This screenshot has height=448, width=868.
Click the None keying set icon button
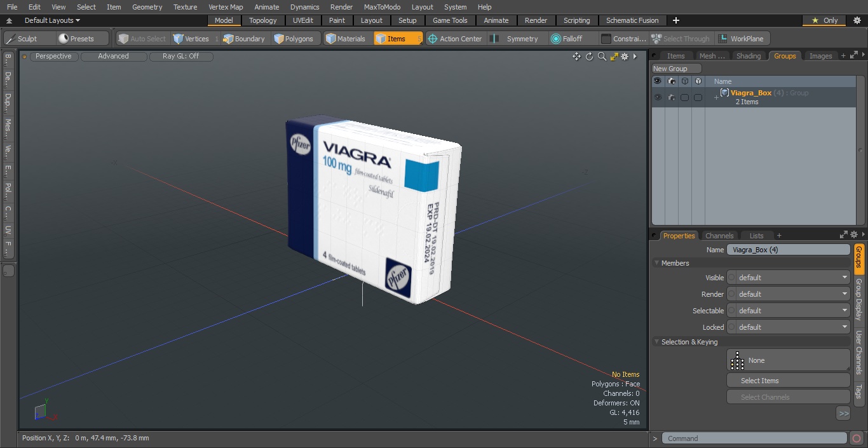pos(788,360)
